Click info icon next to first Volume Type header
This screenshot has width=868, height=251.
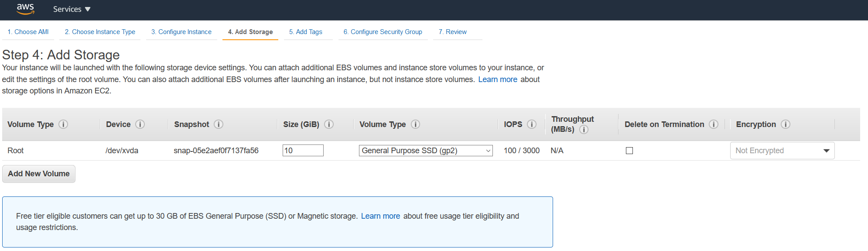[63, 124]
